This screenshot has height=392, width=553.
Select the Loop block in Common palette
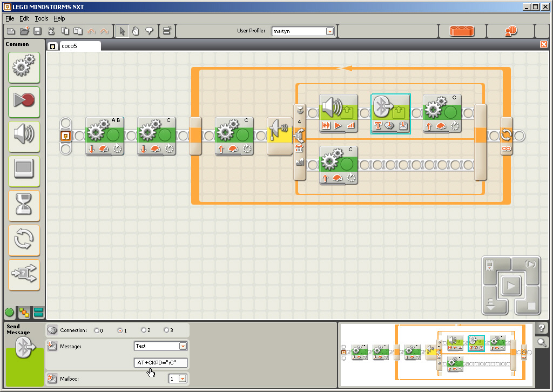24,240
